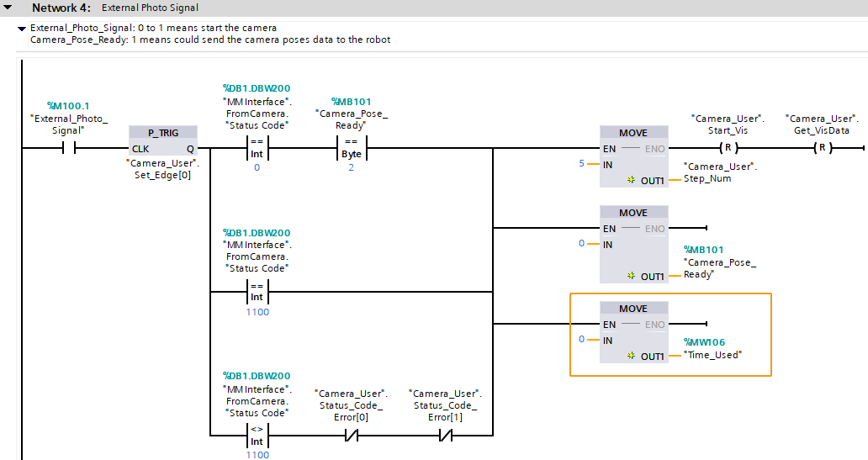
Task: Collapse the network comment with its arrow
Action: pyautogui.click(x=22, y=29)
